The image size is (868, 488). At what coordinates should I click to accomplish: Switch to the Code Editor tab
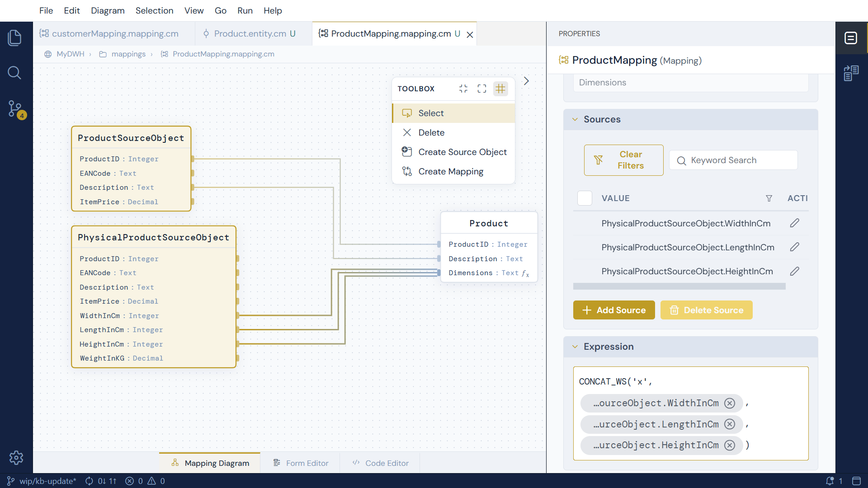381,463
